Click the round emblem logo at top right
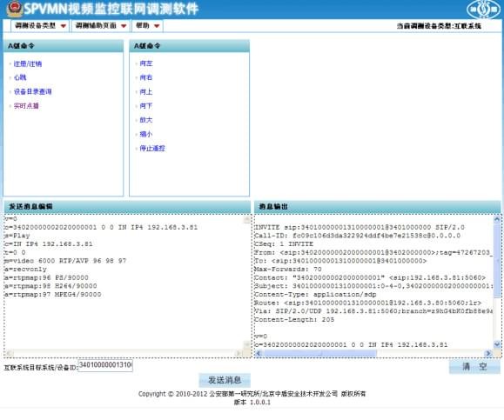 pyautogui.click(x=483, y=9)
